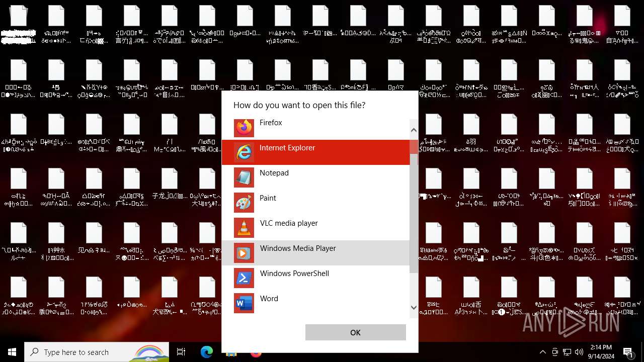Pick Word to open this file

pyautogui.click(x=315, y=303)
